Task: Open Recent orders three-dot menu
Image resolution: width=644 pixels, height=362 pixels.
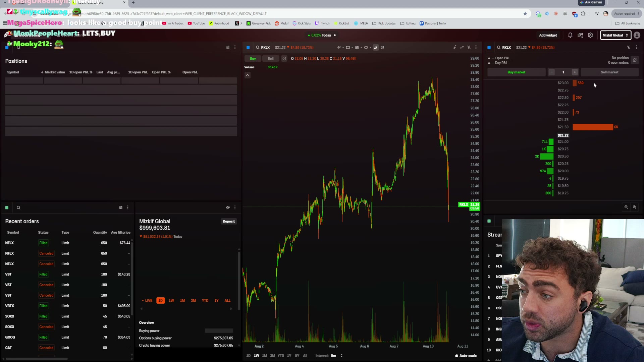Action: point(128,208)
